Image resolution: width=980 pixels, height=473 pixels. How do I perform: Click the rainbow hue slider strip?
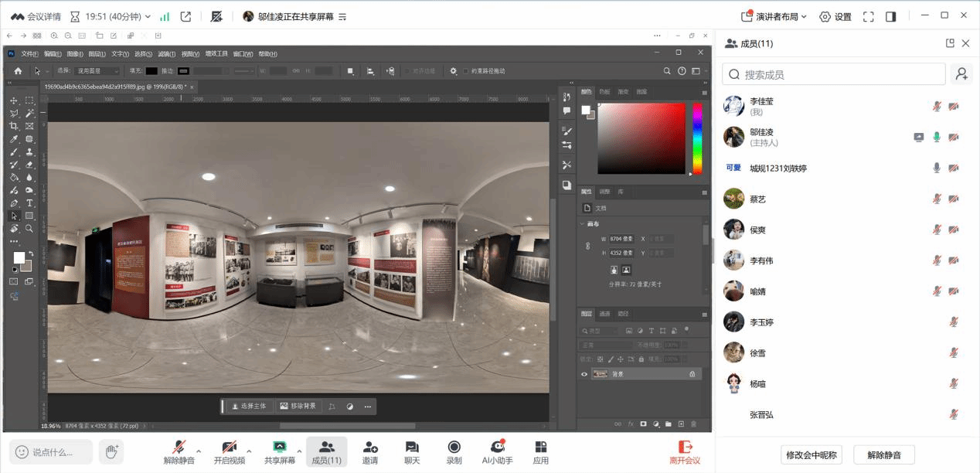(697, 138)
